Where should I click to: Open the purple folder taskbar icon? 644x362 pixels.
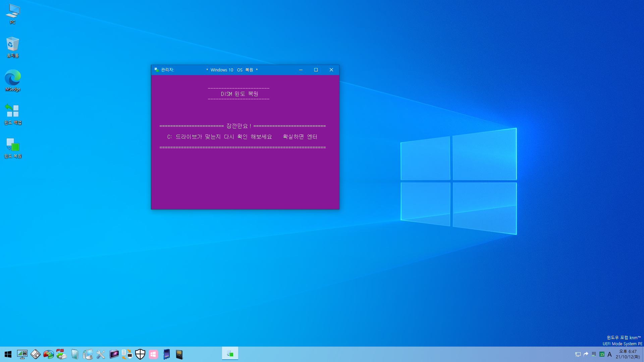[x=114, y=354]
